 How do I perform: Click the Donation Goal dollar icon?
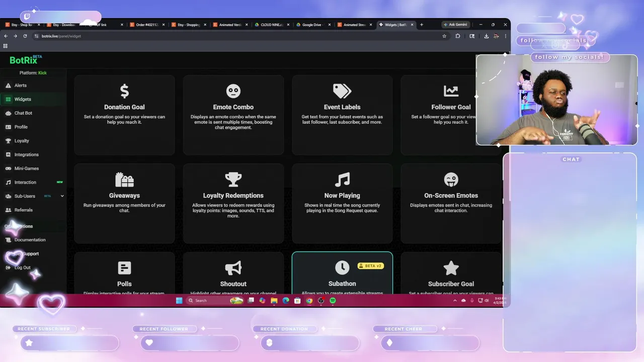point(124,91)
